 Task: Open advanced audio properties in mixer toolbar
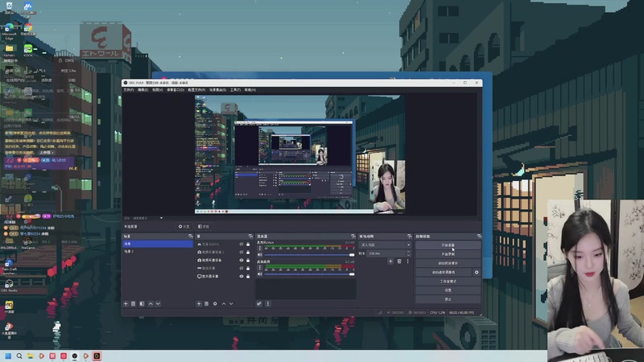click(x=259, y=304)
